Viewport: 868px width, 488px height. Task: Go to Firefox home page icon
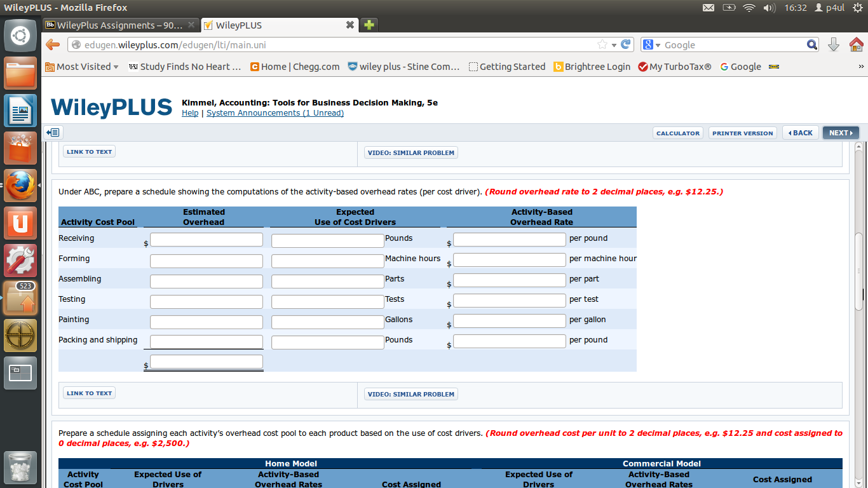(x=856, y=45)
